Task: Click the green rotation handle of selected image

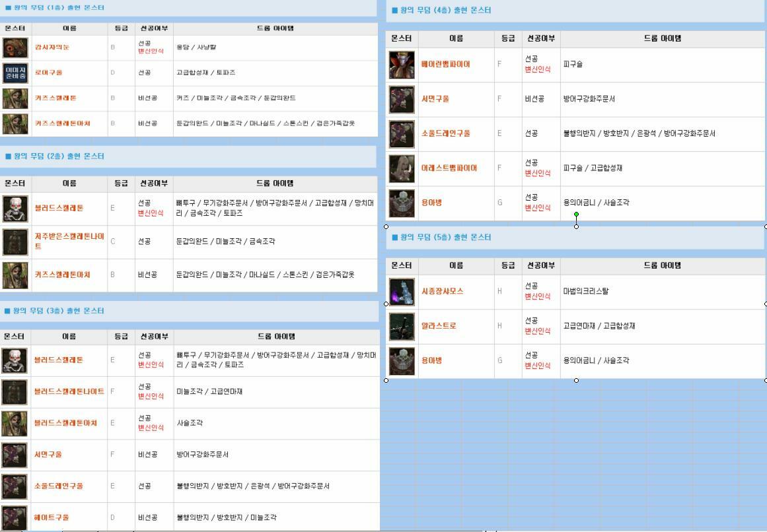Action: [576, 215]
